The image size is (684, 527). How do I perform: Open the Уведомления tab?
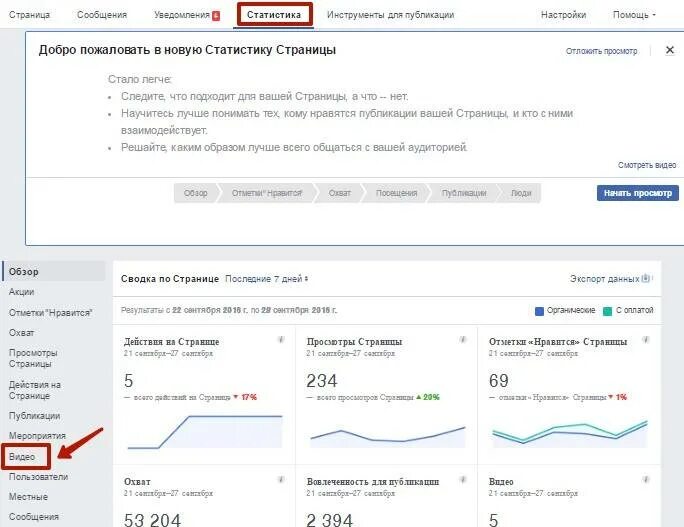pyautogui.click(x=182, y=15)
